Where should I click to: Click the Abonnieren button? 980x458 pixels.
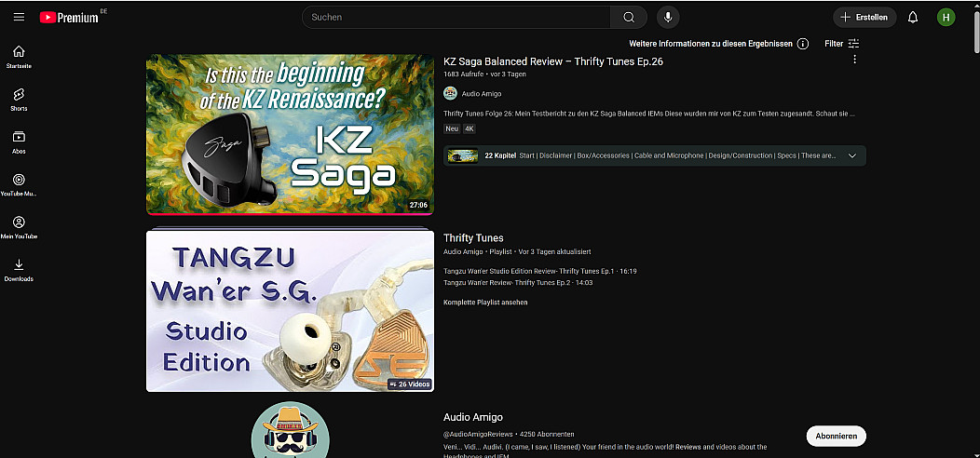pos(836,436)
